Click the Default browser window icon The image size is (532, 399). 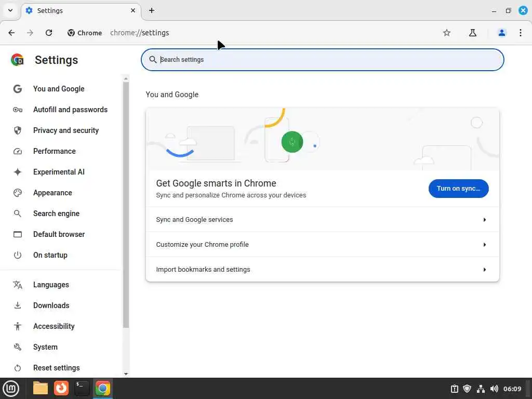18,234
